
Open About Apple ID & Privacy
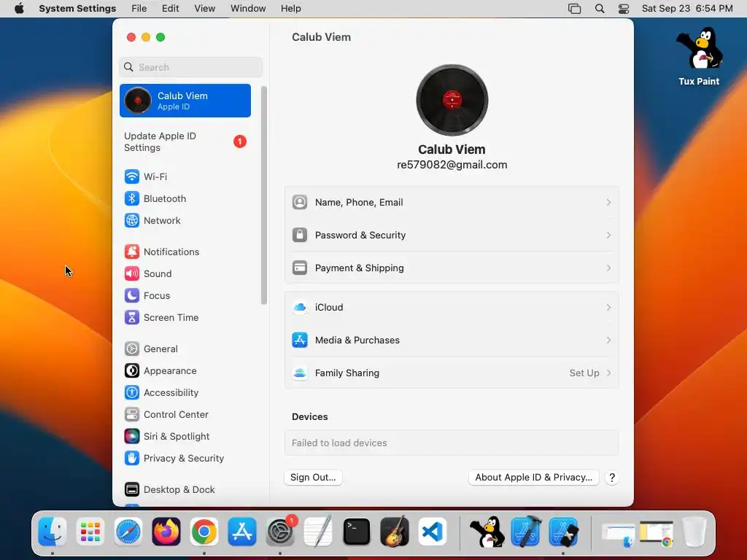click(533, 477)
